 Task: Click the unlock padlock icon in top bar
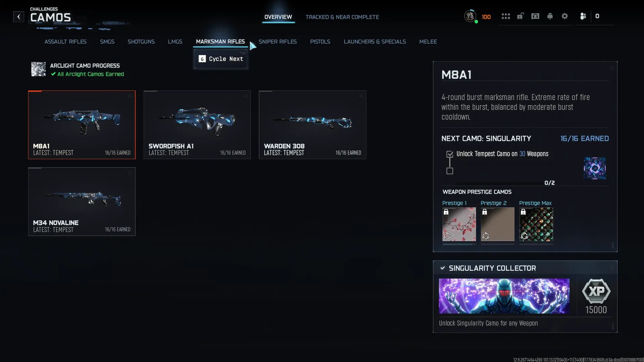[x=520, y=16]
